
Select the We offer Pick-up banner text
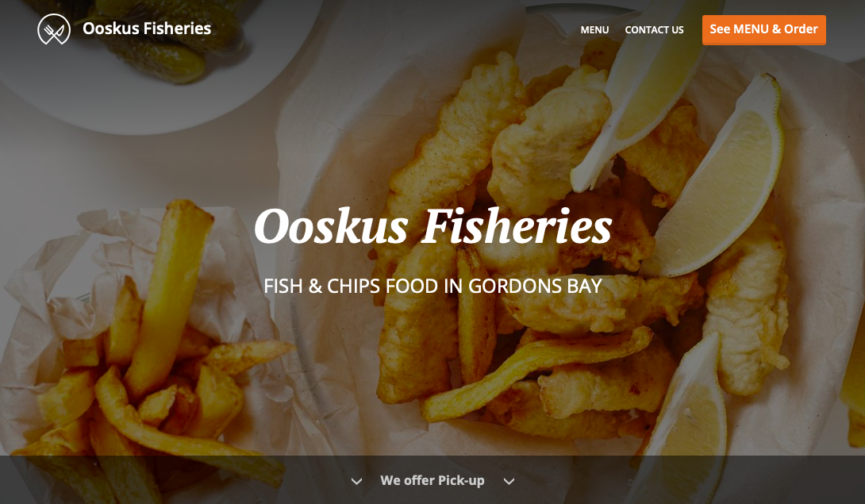[x=432, y=481]
